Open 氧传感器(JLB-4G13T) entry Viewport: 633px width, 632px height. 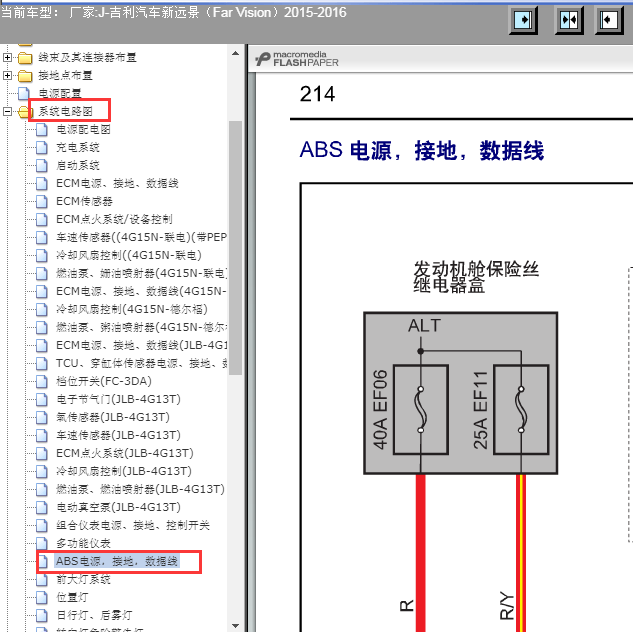(113, 417)
